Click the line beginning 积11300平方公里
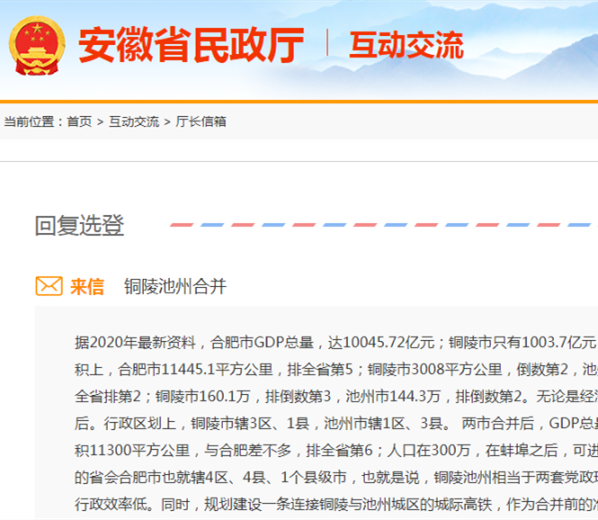598x520 pixels. coord(336,450)
